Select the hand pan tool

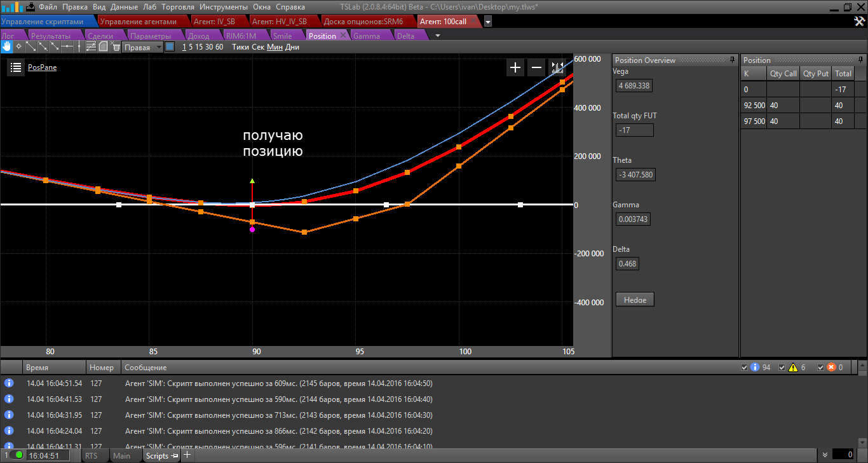pos(6,46)
